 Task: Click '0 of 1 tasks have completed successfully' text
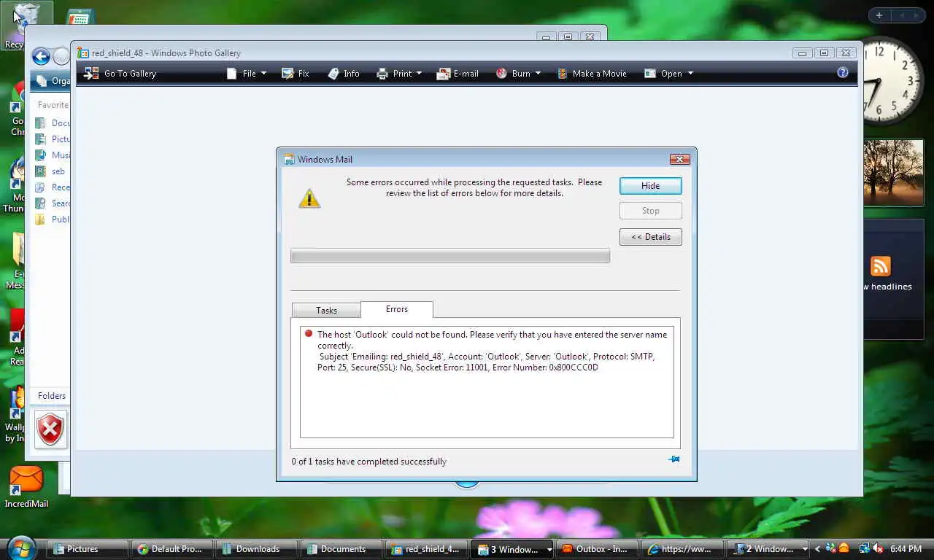[369, 462]
